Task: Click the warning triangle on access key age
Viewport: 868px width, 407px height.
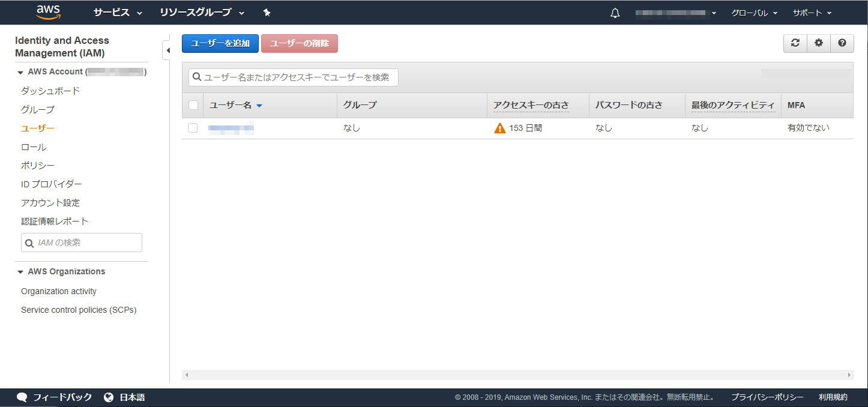Action: coord(500,128)
